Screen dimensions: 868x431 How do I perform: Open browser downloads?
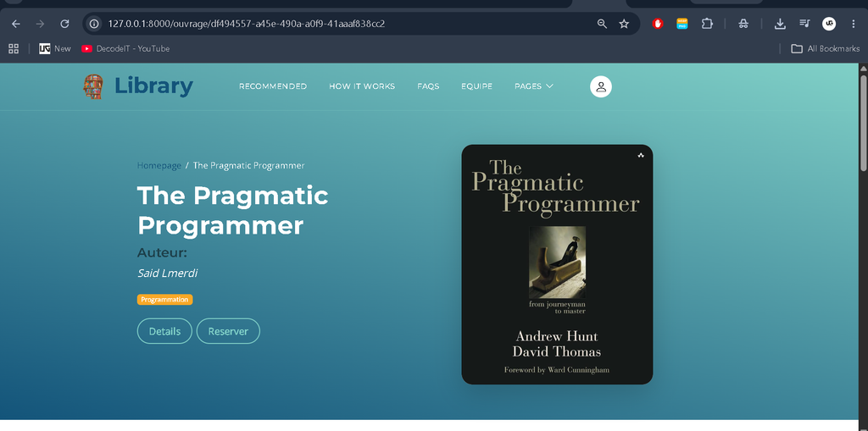click(780, 24)
